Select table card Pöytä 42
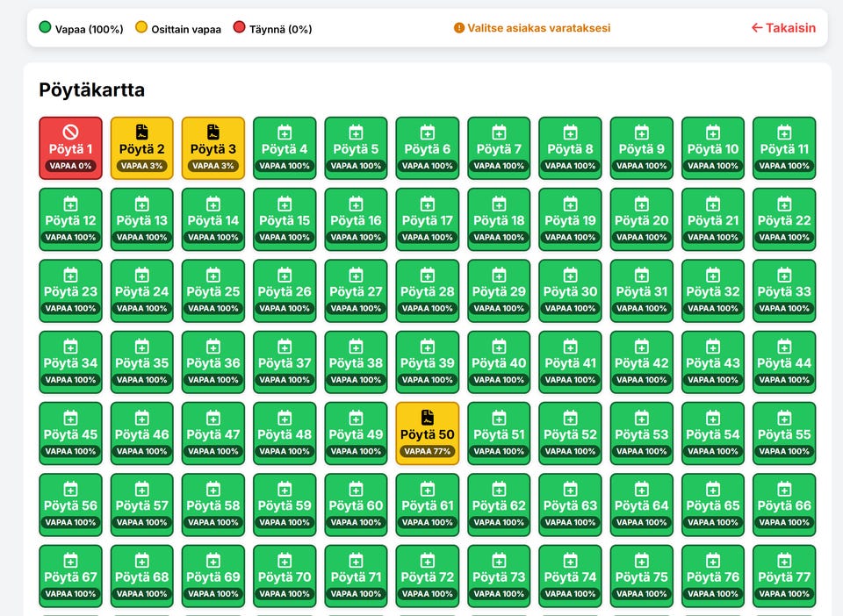 click(641, 362)
